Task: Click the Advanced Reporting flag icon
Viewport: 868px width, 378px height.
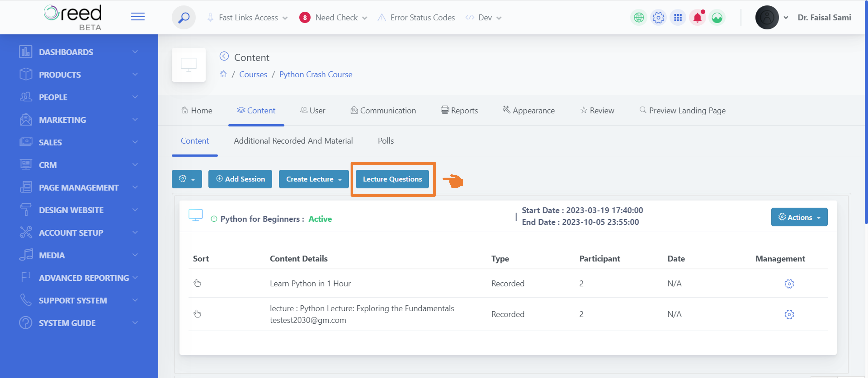Action: tap(26, 277)
